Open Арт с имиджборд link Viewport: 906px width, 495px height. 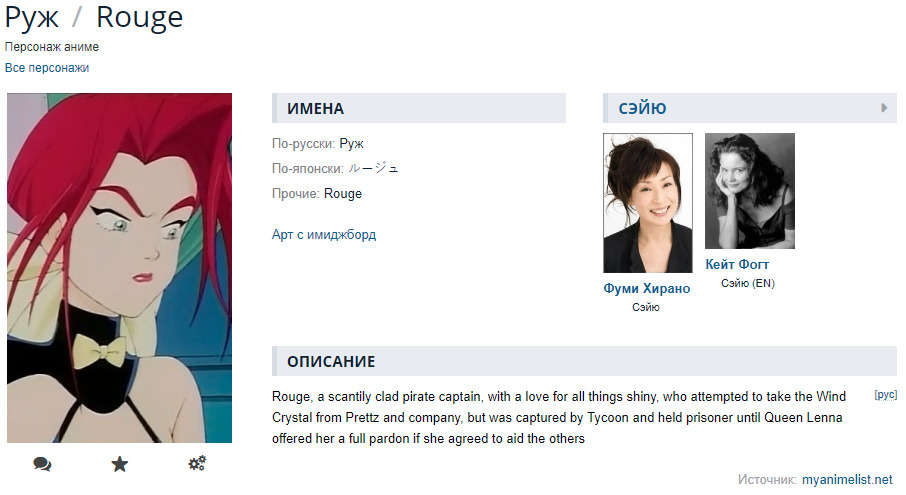coord(324,235)
